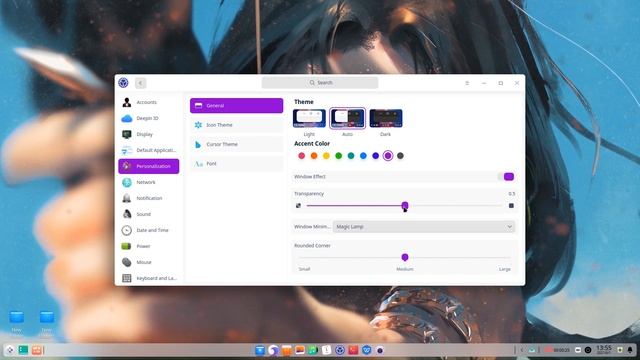
Task: Open the Notification settings
Action: pyautogui.click(x=149, y=198)
